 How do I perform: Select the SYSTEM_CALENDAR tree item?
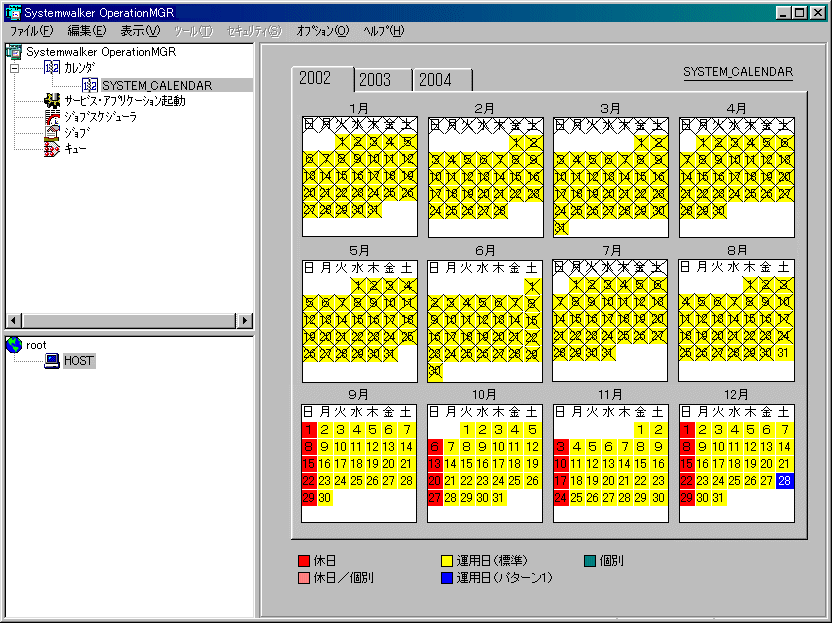157,85
